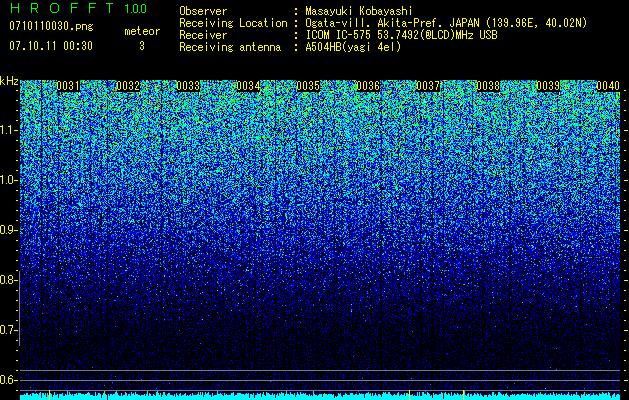Click the 0.6 frequency axis label
Image resolution: width=629 pixels, height=400 pixels.
coord(8,380)
